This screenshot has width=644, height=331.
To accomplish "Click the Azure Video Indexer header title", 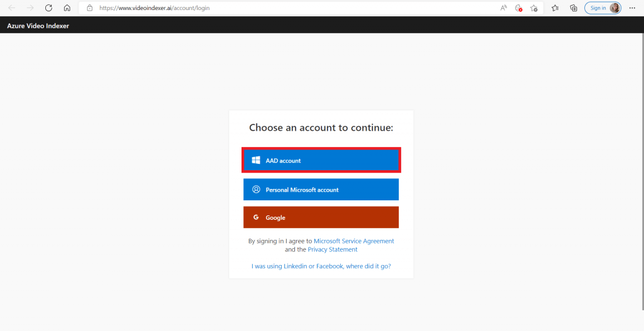I will tap(38, 26).
